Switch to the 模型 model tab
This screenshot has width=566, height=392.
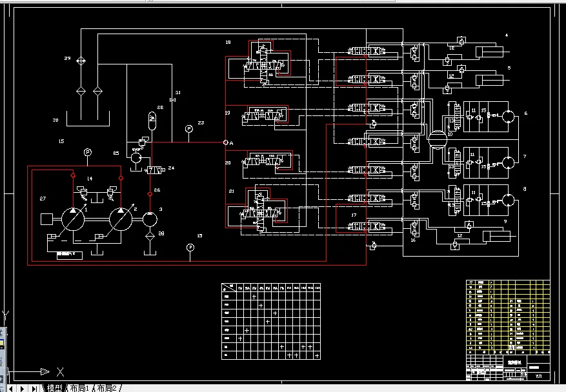click(x=54, y=388)
